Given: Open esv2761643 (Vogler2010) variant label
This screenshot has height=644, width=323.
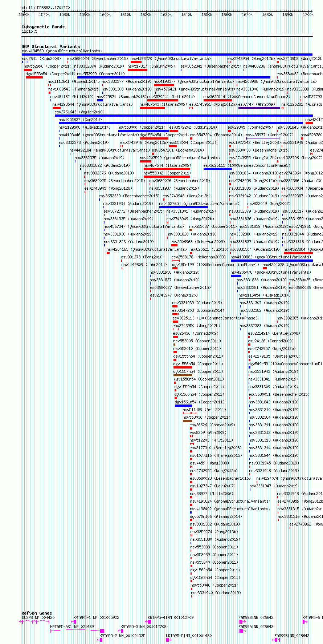Looking at the screenshot, I should tap(79, 112).
